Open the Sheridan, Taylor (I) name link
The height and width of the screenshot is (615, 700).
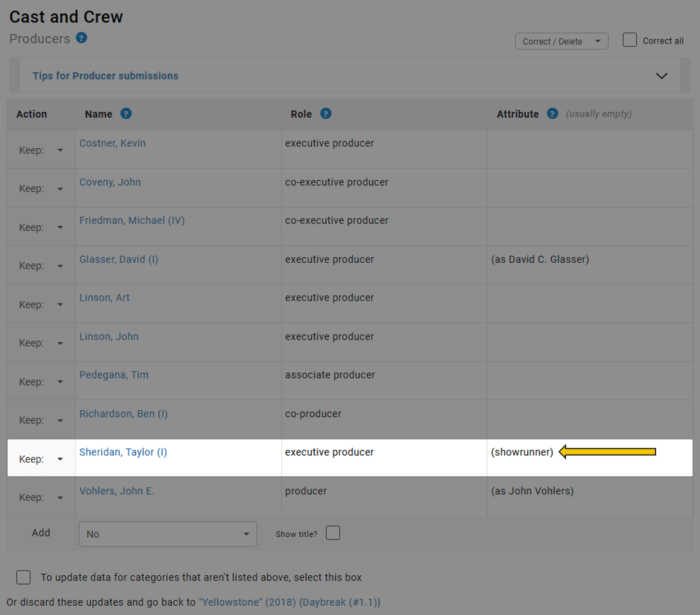123,452
